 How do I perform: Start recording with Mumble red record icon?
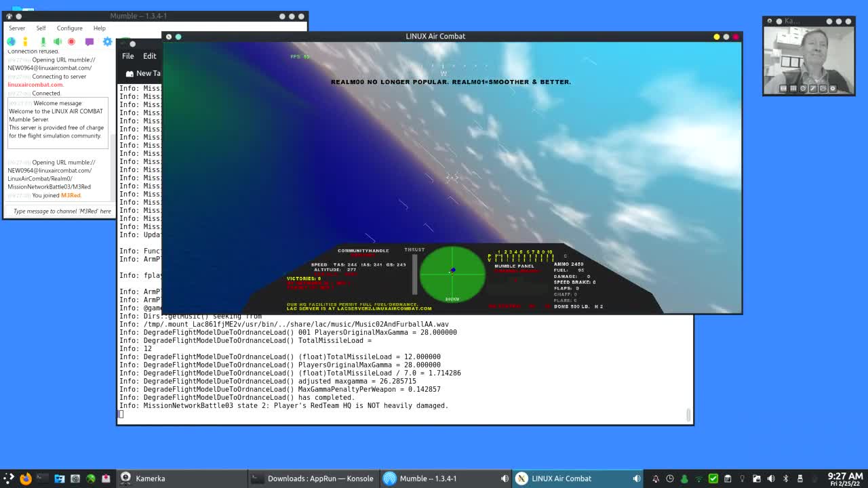click(x=71, y=42)
